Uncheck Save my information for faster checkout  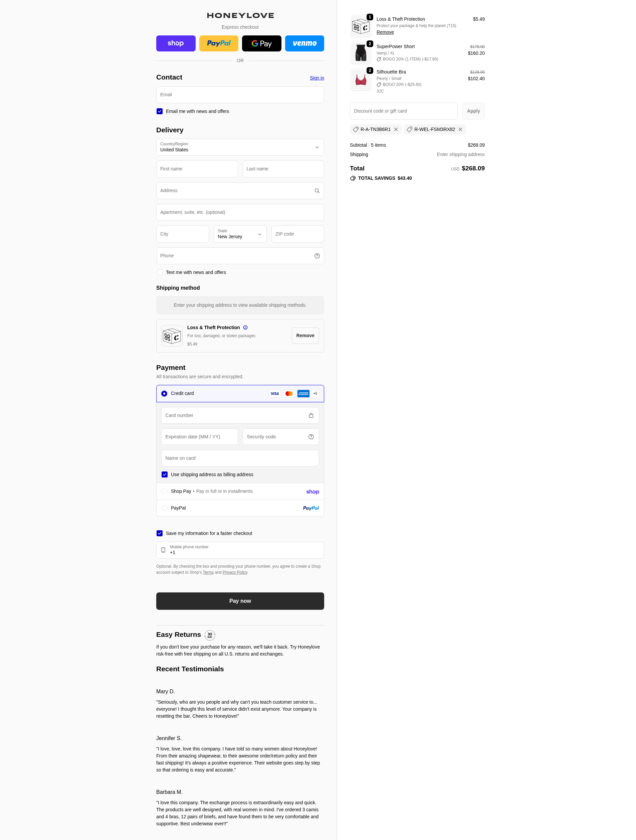click(159, 533)
